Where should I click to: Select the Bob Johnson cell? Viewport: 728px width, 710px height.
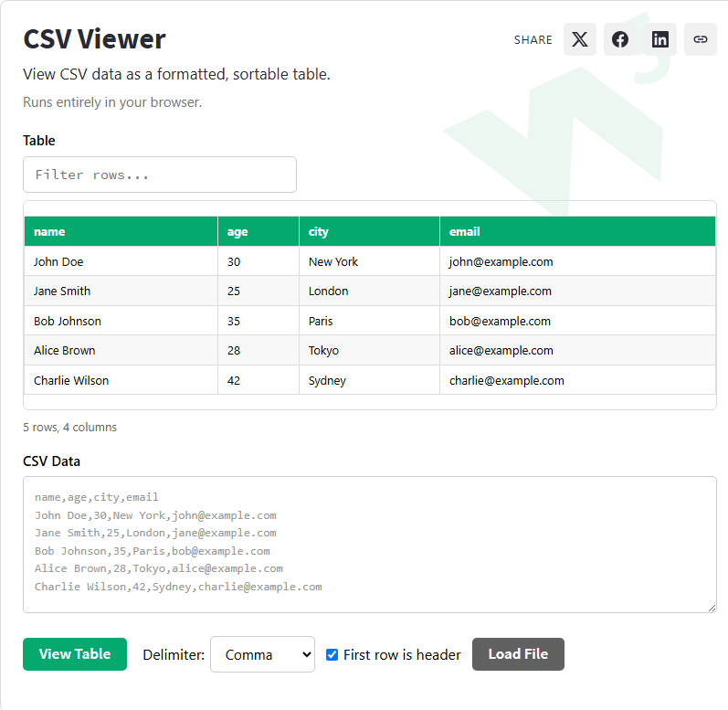[x=121, y=321]
